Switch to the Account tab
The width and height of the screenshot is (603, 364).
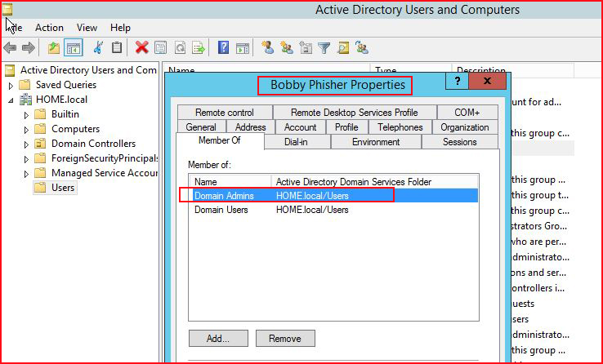point(301,127)
